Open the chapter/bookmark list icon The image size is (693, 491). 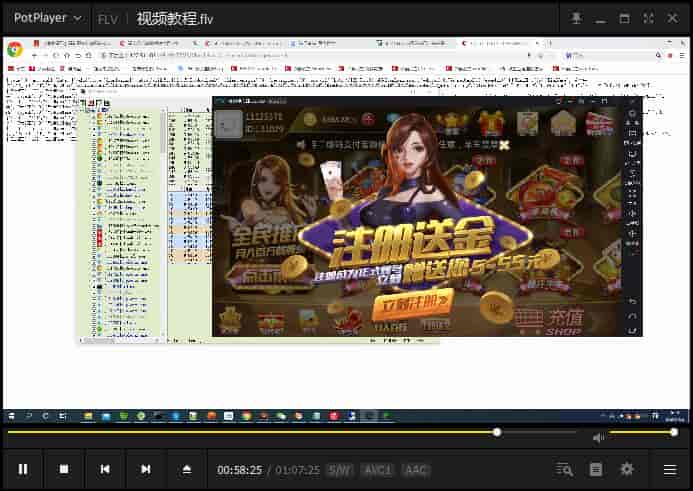click(x=596, y=469)
